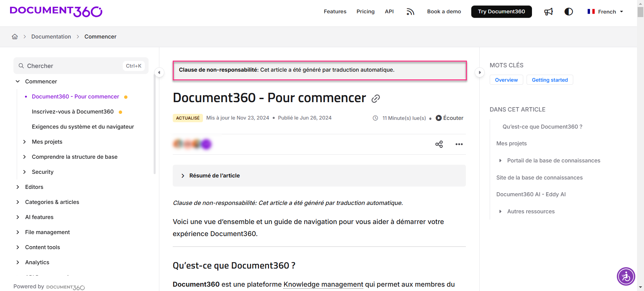Screen dimensions: 644x291
Task: Click the search magnifier icon
Action: click(x=21, y=66)
